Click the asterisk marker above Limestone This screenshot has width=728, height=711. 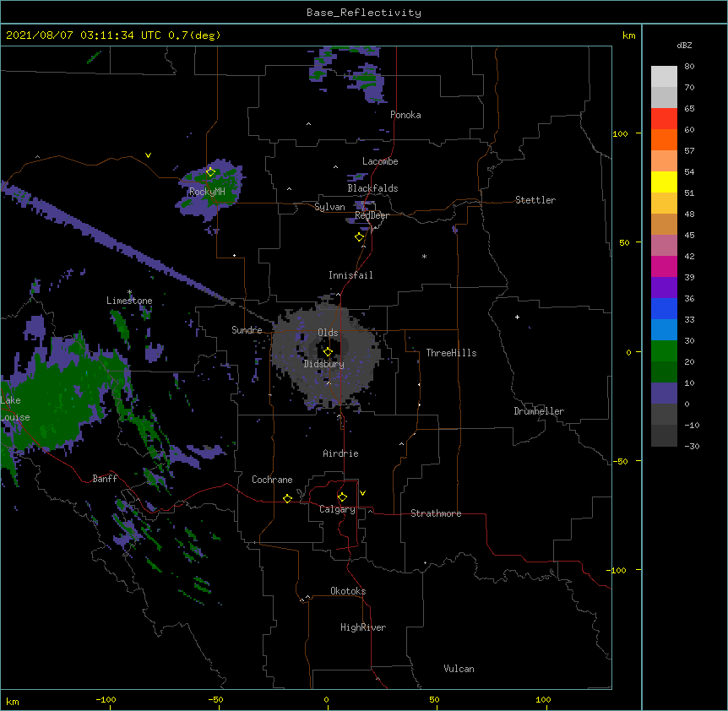[x=129, y=292]
